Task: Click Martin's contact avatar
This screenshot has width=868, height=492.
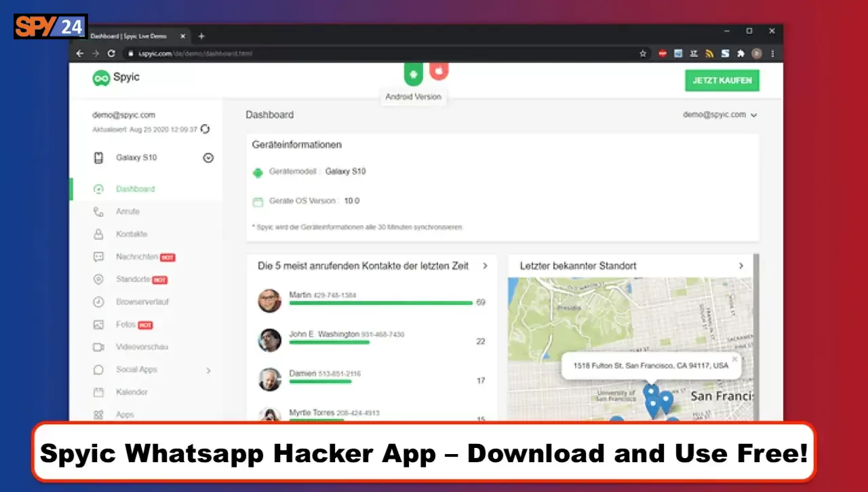Action: coord(270,301)
